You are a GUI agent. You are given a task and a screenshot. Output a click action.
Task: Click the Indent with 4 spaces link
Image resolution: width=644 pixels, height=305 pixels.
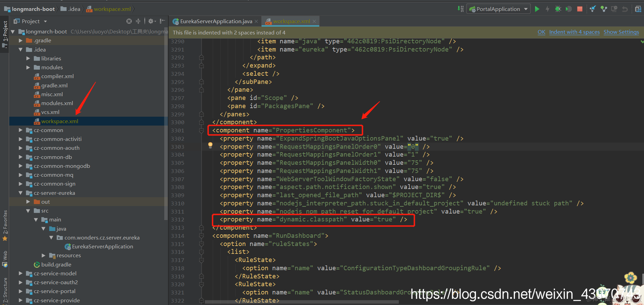(x=574, y=32)
